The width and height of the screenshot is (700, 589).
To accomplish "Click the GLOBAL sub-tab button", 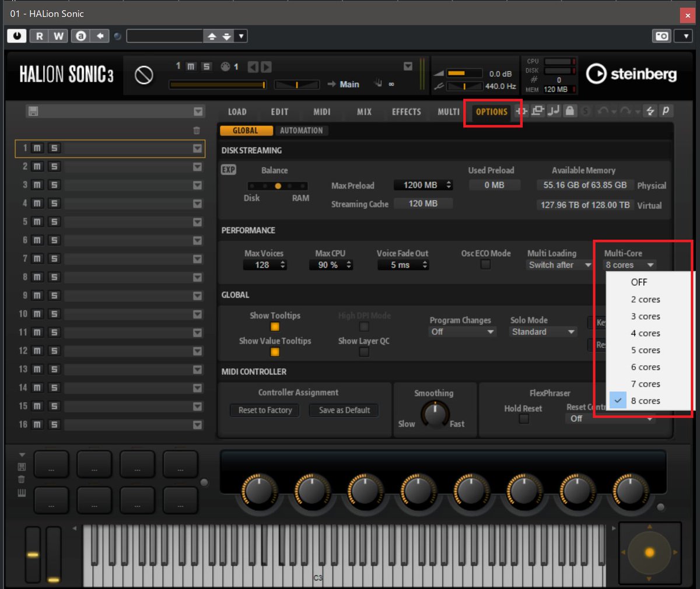I will click(245, 131).
